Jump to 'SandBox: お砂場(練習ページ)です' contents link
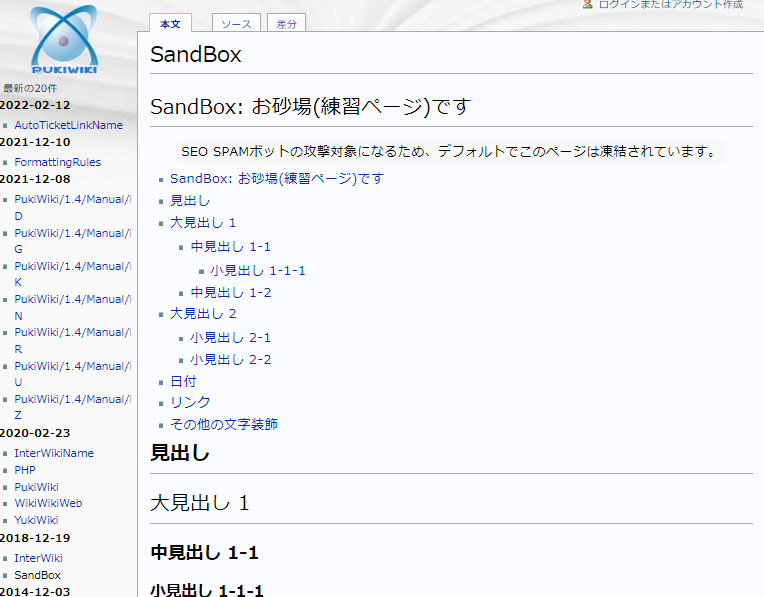The width and height of the screenshot is (764, 597). [x=277, y=179]
